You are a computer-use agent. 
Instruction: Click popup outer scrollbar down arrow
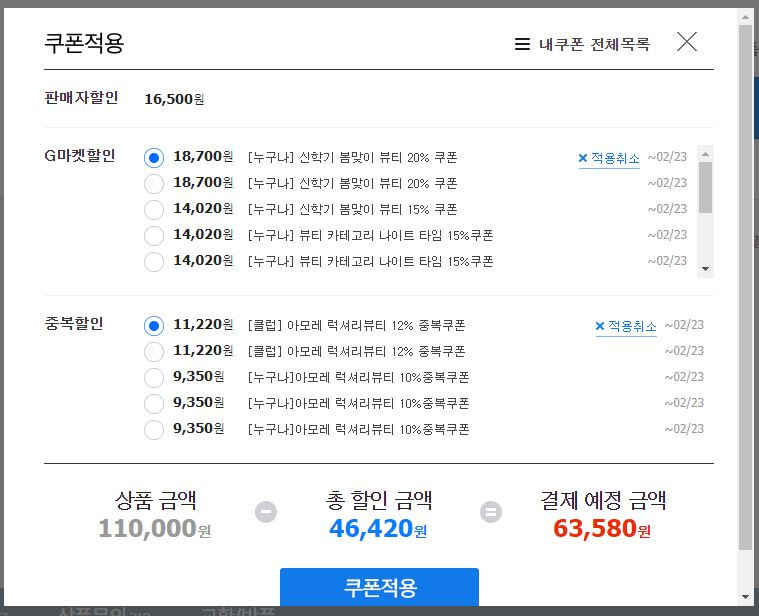745,597
